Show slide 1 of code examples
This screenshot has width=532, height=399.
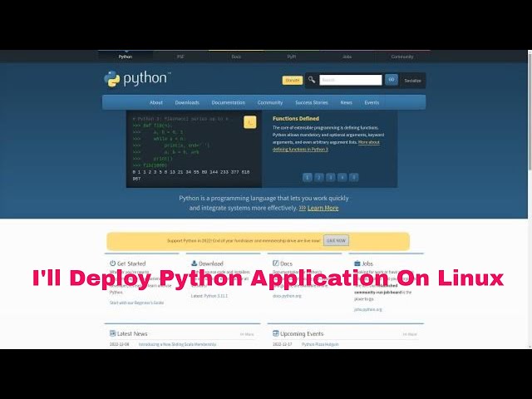tap(307, 177)
